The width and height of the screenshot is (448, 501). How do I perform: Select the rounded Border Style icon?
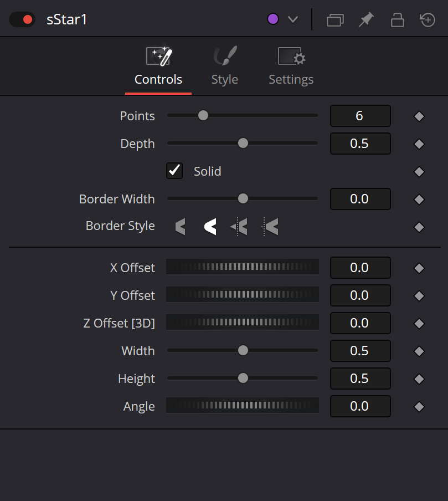(210, 227)
